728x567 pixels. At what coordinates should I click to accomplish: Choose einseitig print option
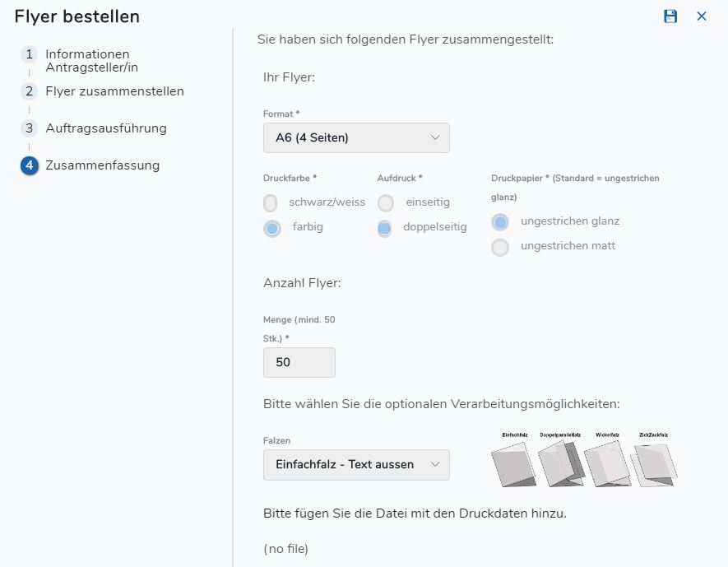coord(385,203)
